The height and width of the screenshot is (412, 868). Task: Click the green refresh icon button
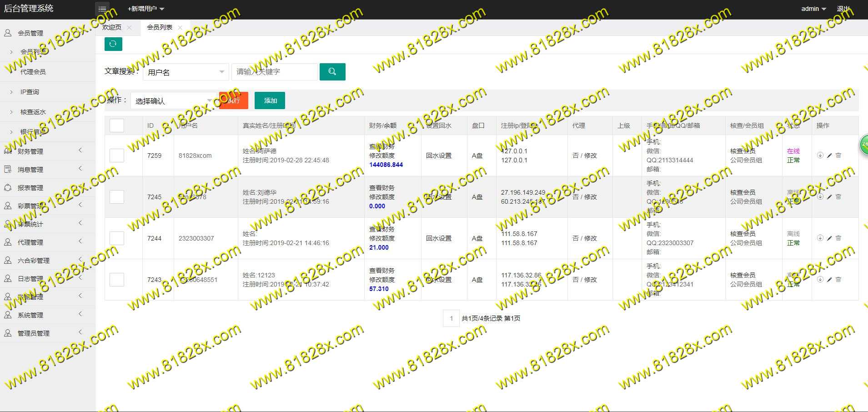(113, 44)
